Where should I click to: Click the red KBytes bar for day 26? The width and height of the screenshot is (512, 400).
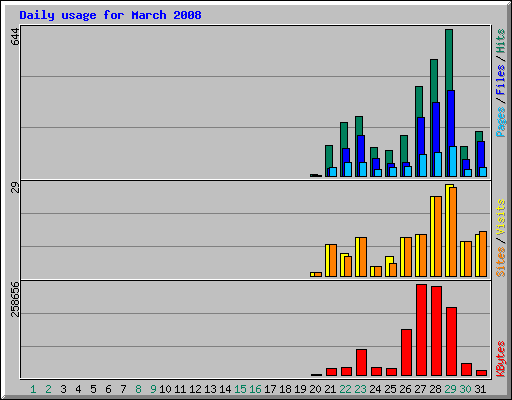(406, 353)
